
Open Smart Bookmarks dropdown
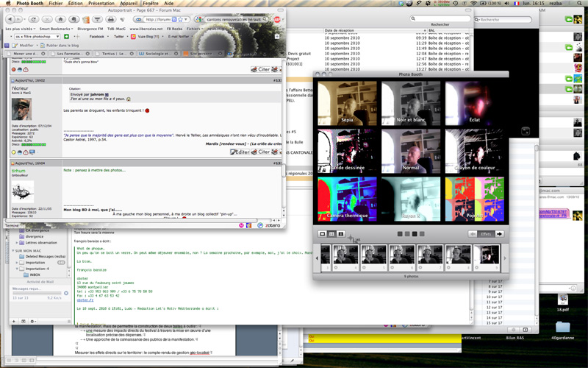tap(57, 29)
